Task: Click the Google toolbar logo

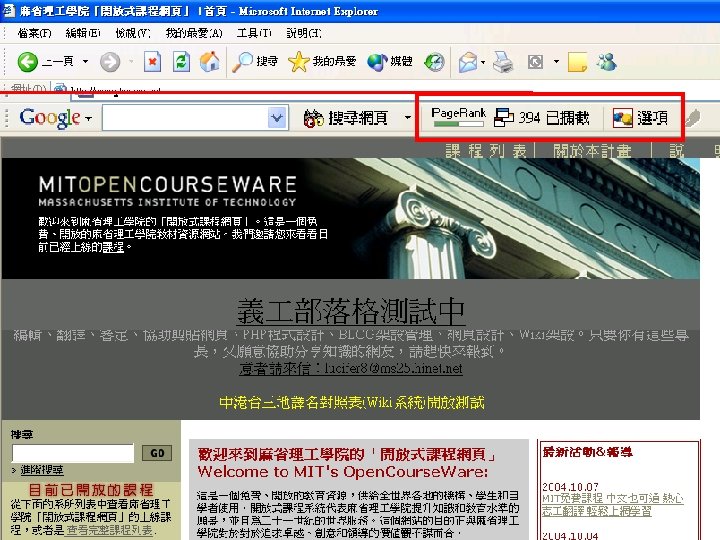Action: pyautogui.click(x=50, y=118)
